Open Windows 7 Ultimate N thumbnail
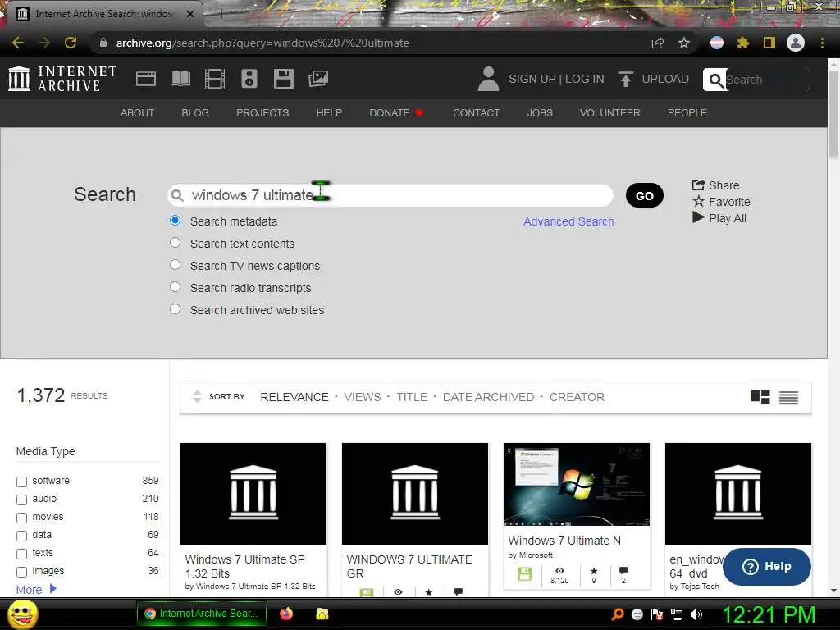The image size is (840, 630). (x=577, y=484)
